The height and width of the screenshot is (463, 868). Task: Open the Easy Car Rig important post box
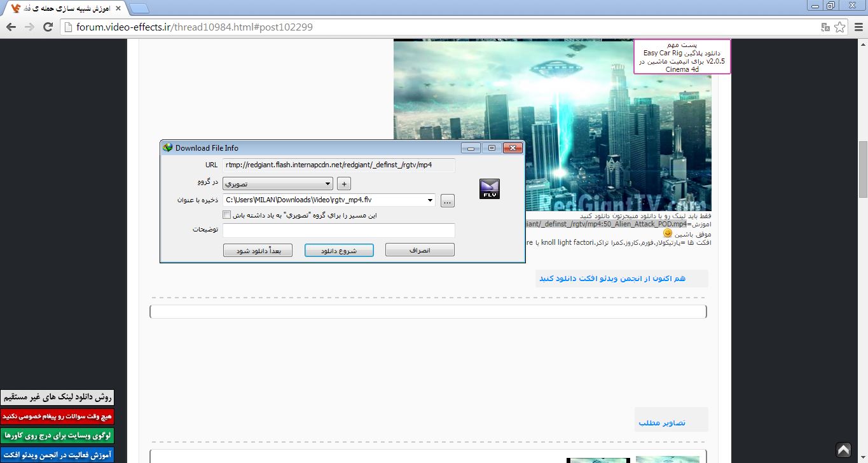click(x=682, y=57)
